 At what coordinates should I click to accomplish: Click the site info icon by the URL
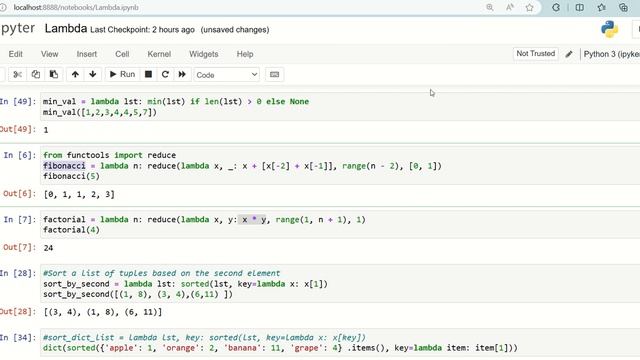pos(3,7)
